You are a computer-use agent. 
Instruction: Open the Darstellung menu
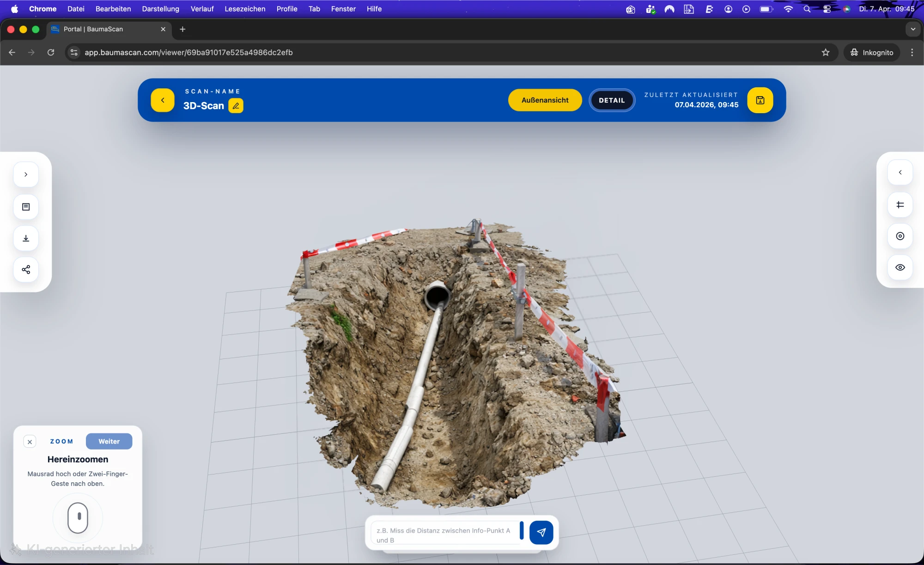click(x=160, y=9)
